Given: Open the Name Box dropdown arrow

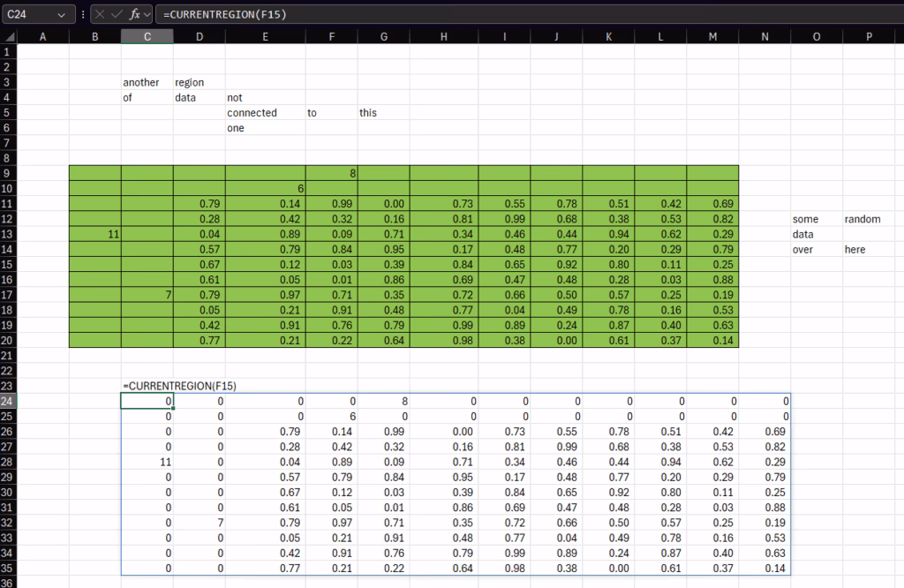Looking at the screenshot, I should pos(61,14).
